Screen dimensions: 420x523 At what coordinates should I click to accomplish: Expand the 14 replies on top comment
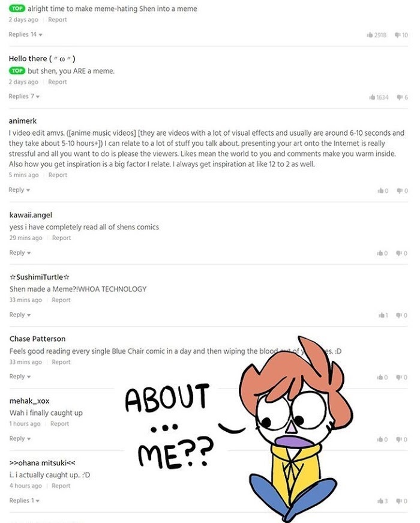[x=25, y=34]
